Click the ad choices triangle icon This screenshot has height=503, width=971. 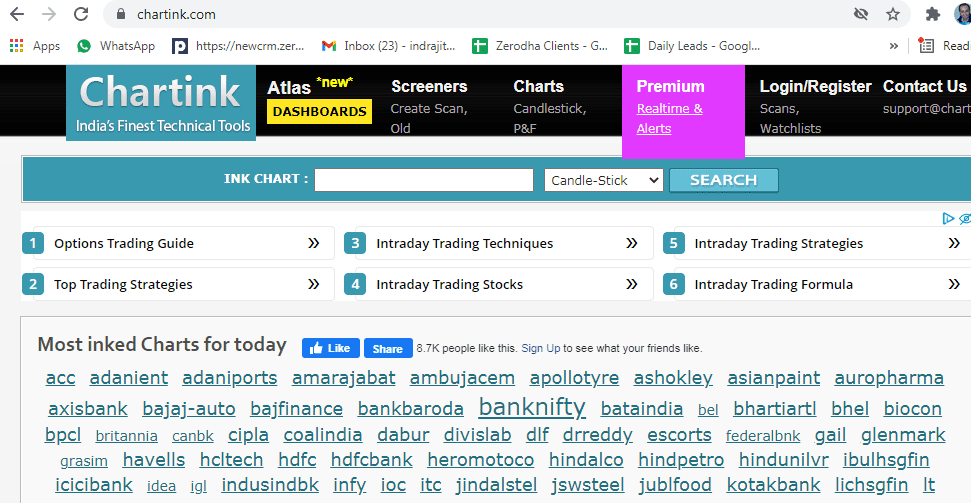click(x=947, y=218)
